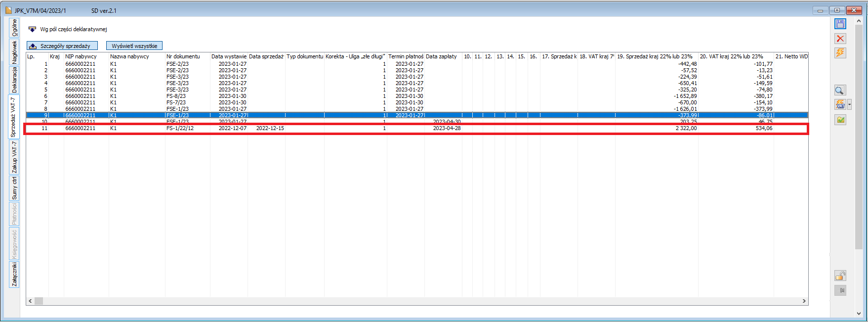Click the 'Typ dokumentu' column header
The image size is (868, 322).
pos(304,56)
